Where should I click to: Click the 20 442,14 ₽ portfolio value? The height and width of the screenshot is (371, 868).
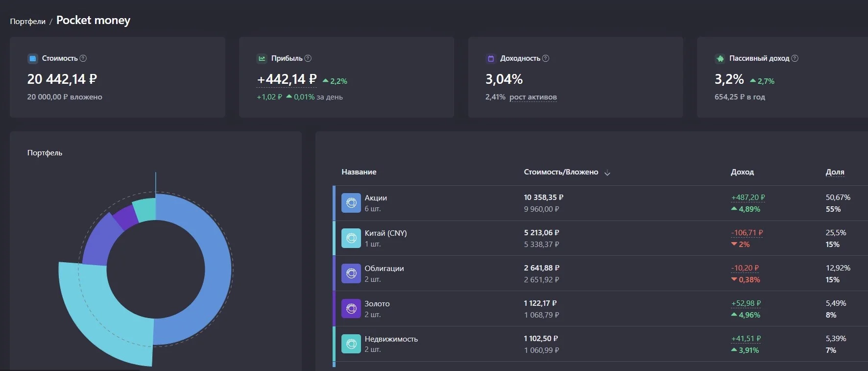[x=62, y=79]
